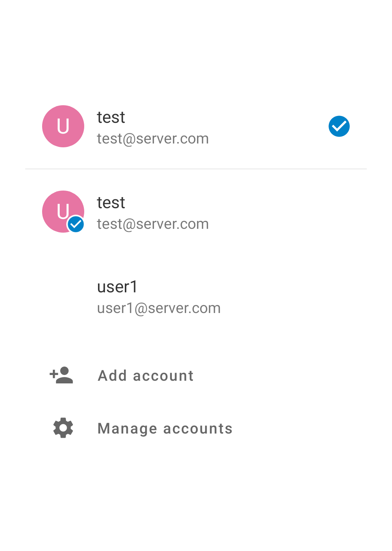Click the test account avatar in the list
392x551 pixels.
click(x=61, y=210)
